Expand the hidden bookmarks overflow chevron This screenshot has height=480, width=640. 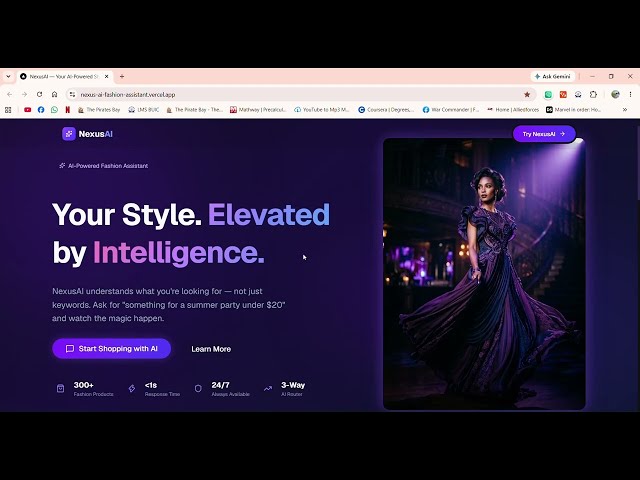click(x=624, y=109)
